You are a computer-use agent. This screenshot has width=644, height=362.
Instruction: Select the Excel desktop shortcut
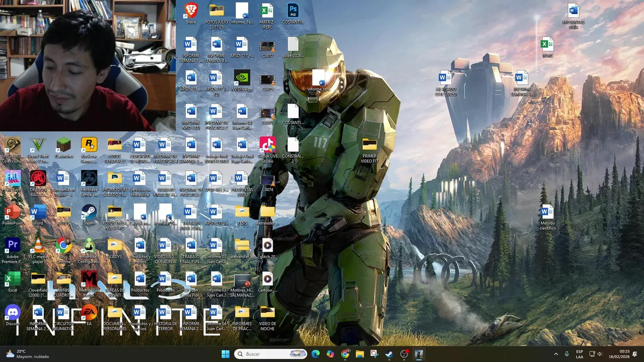coord(12,282)
